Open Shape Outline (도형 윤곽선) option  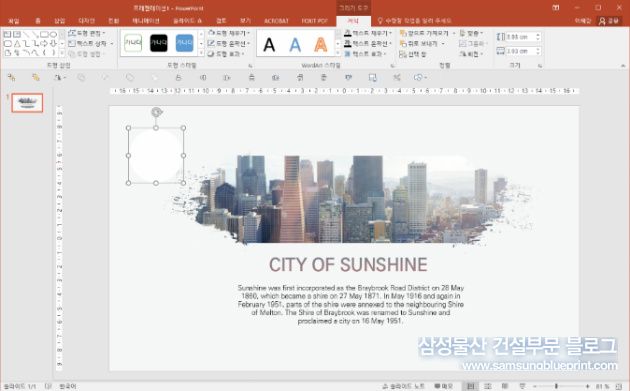click(229, 43)
